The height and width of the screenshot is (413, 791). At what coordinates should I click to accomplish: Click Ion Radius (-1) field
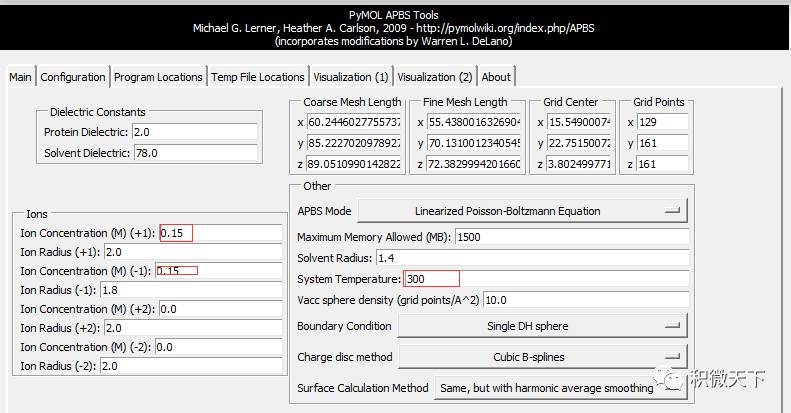point(191,290)
